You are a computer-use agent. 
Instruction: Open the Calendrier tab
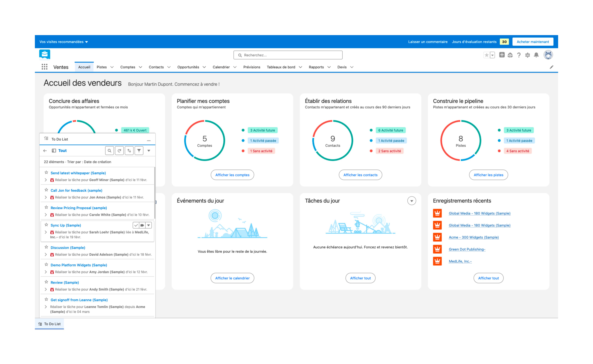tap(221, 67)
